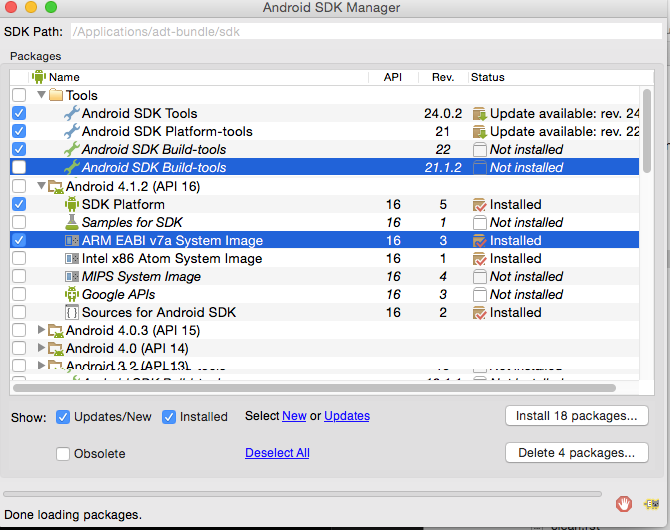This screenshot has width=670, height=530.
Task: Select the Sources for Android SDK row text
Action: [159, 312]
